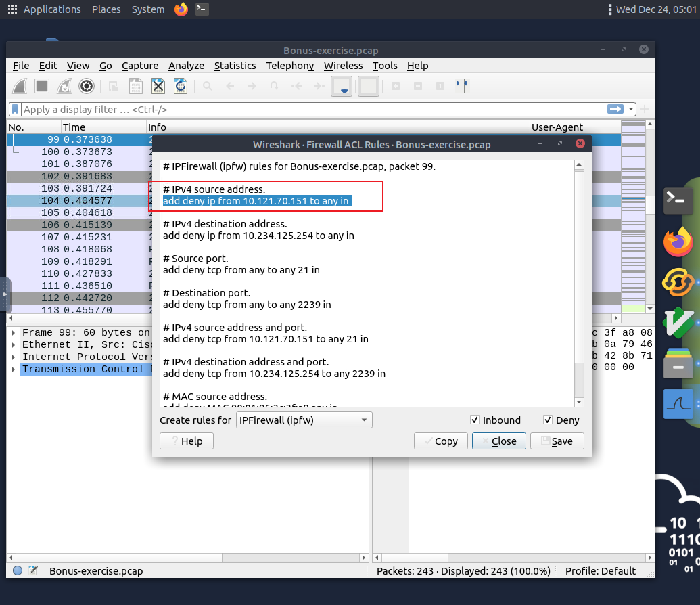Open the Statistics menu
This screenshot has height=605, width=700.
[x=235, y=66]
